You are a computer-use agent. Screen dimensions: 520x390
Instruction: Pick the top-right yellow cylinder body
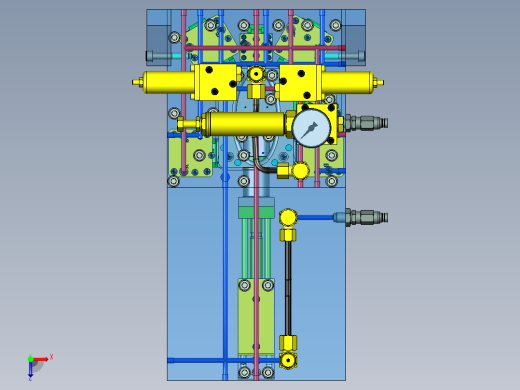[x=347, y=82]
